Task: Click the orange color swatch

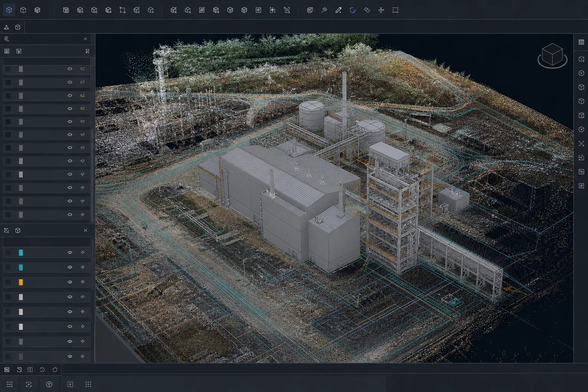Action: tap(21, 282)
